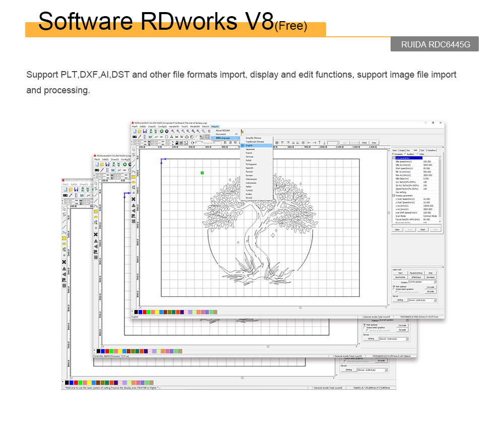Select the text tool in front window sidebar
Image resolution: width=504 pixels, height=427 pixels.
coord(134,187)
